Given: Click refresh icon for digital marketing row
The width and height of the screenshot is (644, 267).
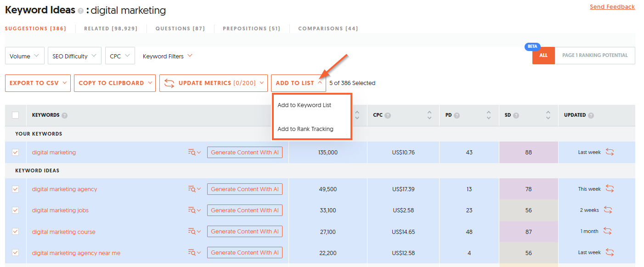Looking at the screenshot, I should click(x=610, y=152).
